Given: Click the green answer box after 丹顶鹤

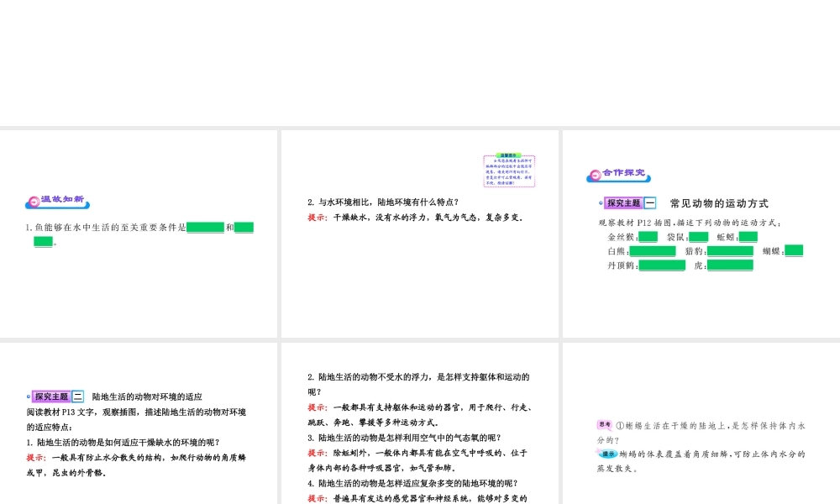Looking at the screenshot, I should click(662, 265).
